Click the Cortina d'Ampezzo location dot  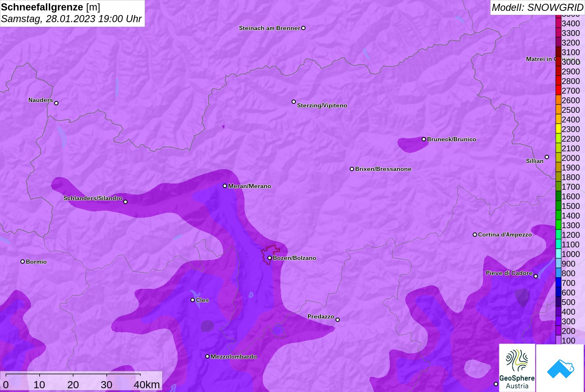point(475,234)
